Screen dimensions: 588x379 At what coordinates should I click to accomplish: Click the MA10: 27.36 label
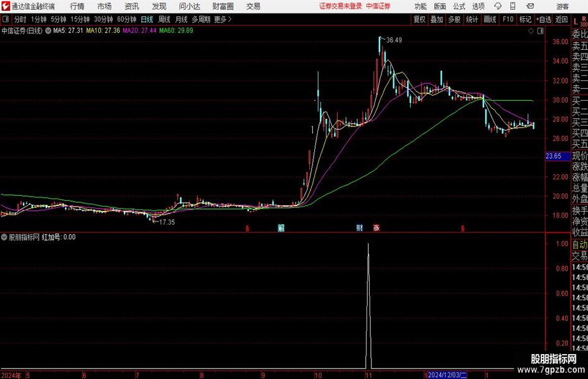coord(103,30)
